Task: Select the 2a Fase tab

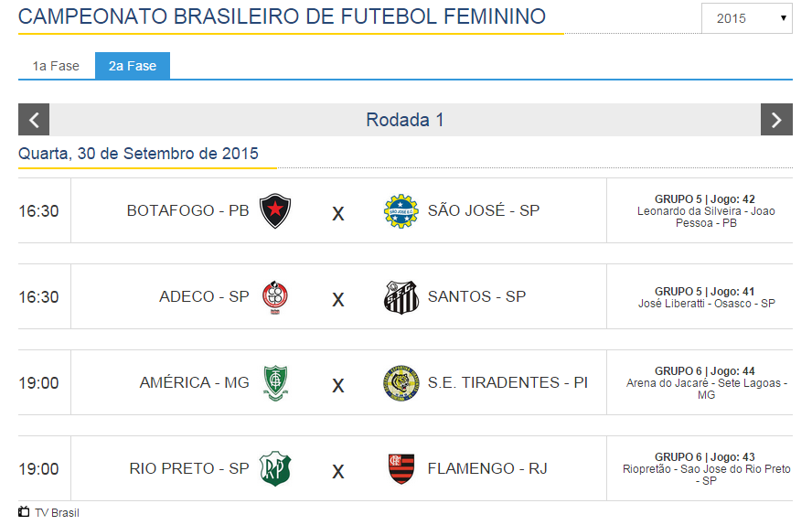Action: 133,66
